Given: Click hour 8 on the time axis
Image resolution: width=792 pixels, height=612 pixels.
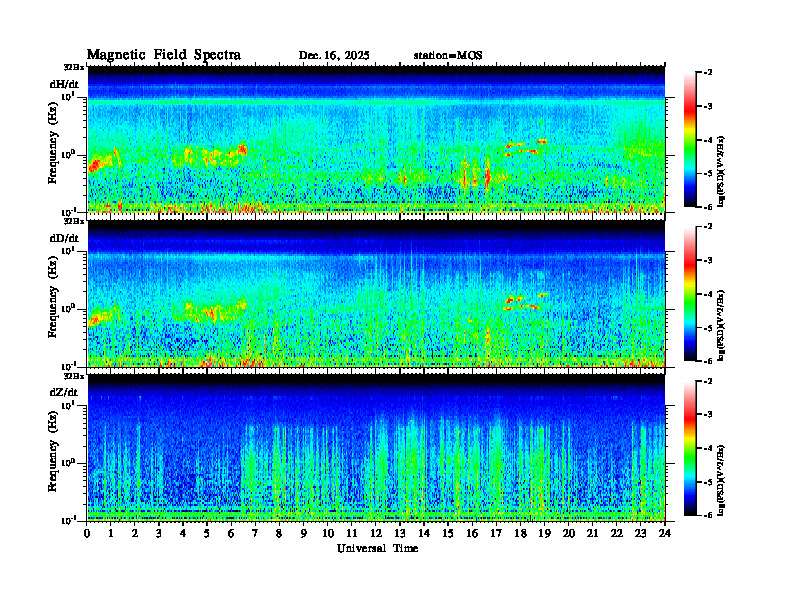Looking at the screenshot, I should click(x=279, y=533).
